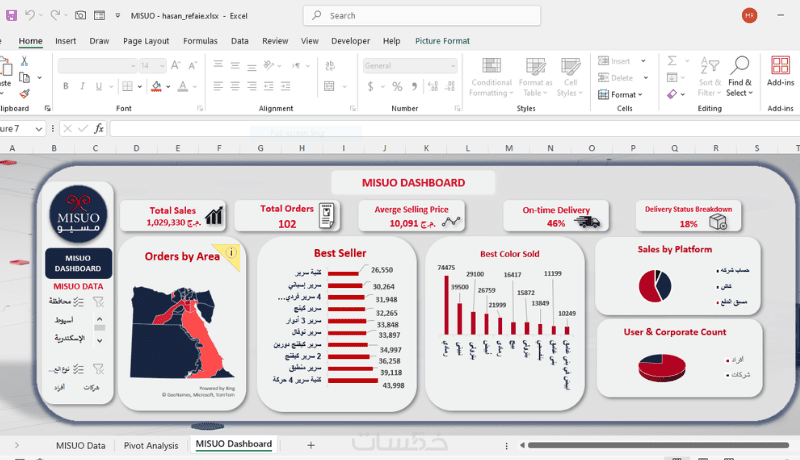
Task: Toggle Underline formatting
Action: (98, 86)
